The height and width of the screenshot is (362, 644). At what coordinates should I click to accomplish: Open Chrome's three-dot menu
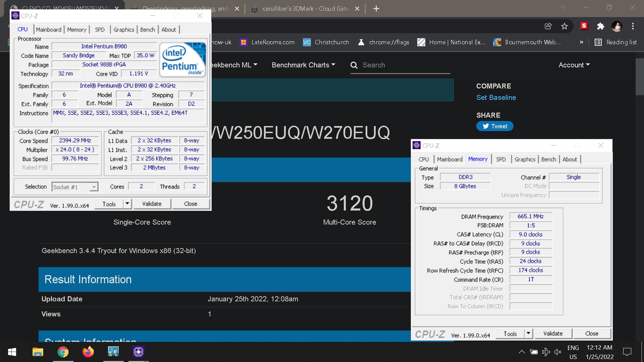point(633,26)
